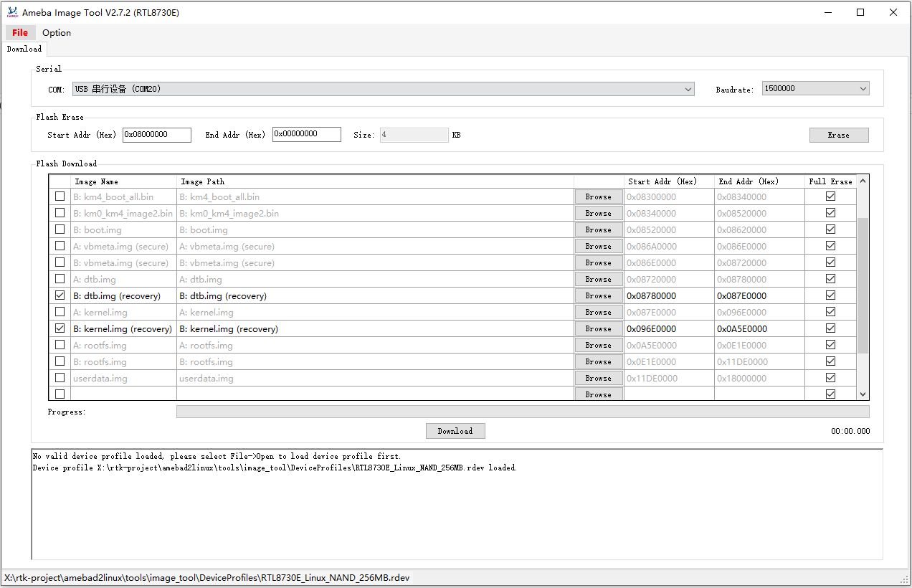
Task: Uncheck the B: kernel.img (recovery) image
Action: [60, 328]
